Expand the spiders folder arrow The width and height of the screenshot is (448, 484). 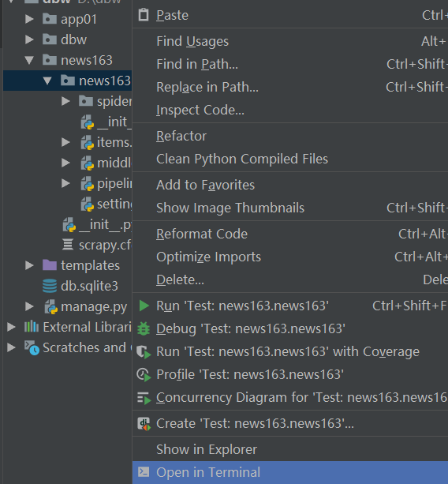click(65, 101)
